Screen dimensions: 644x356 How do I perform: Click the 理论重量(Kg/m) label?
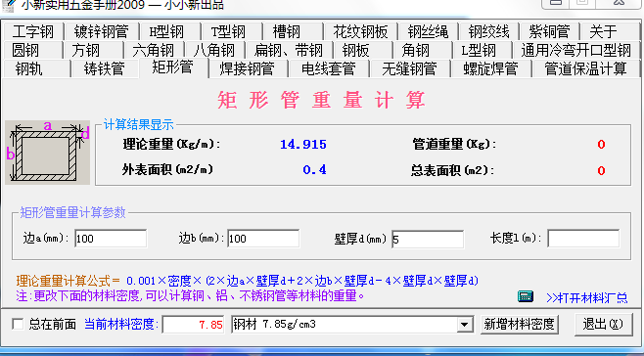click(171, 144)
